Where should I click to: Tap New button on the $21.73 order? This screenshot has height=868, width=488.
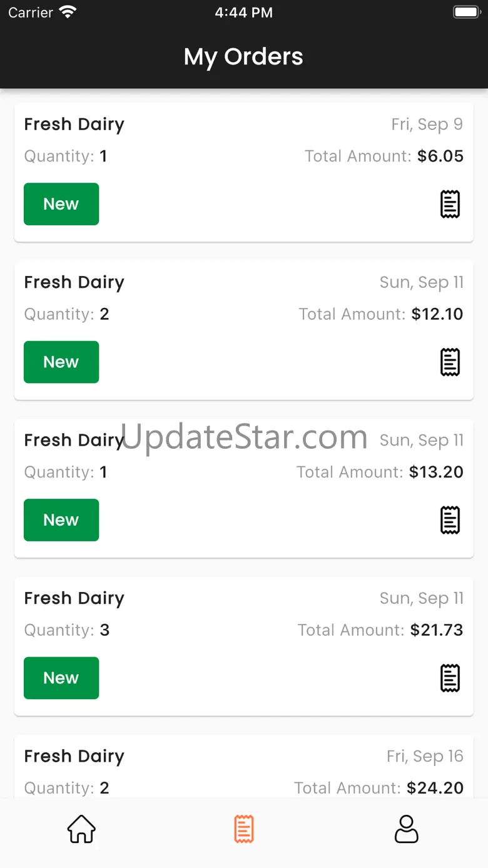pyautogui.click(x=61, y=678)
